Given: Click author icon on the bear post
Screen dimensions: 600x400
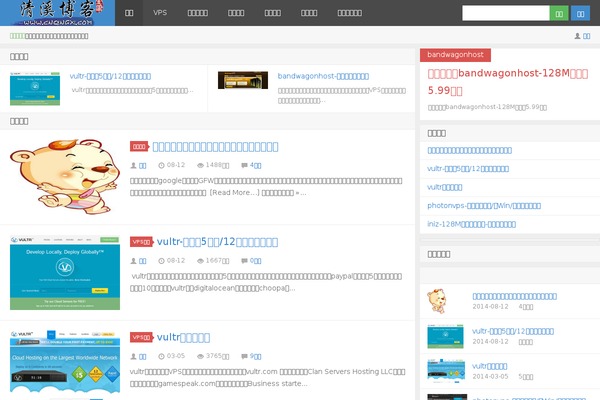Looking at the screenshot, I should click(x=133, y=165).
